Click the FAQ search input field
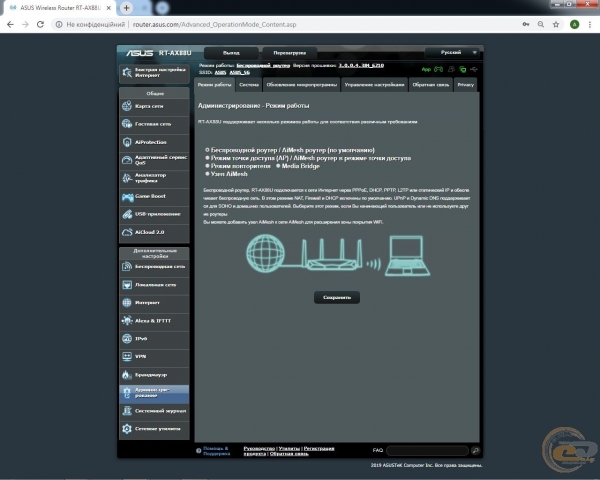This screenshot has height=480, width=600. coord(428,451)
